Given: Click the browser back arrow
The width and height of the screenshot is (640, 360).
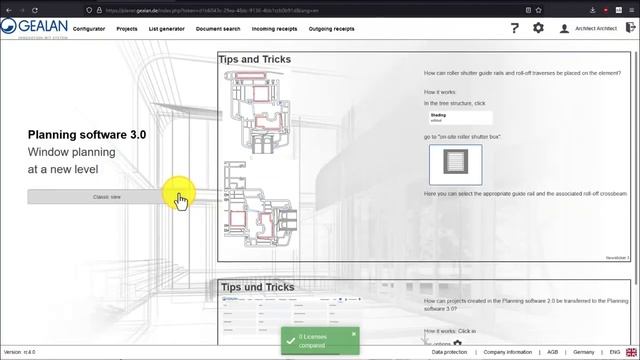Looking at the screenshot, I should 9,10.
